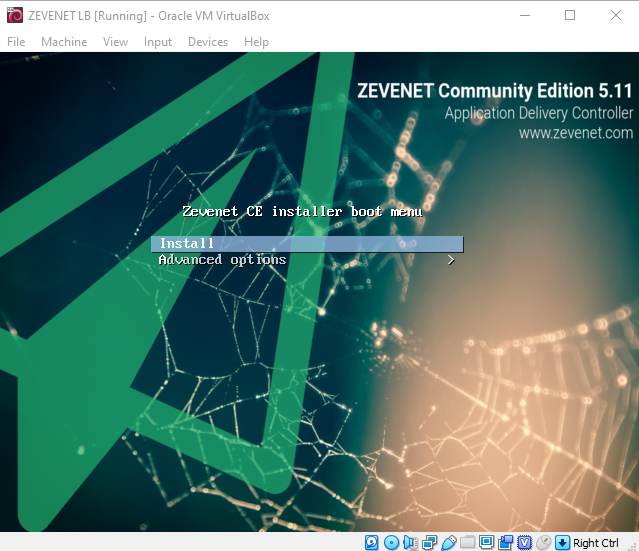This screenshot has height=551, width=639.
Task: Click the VirtualBox title bar app icon
Action: tap(15, 15)
